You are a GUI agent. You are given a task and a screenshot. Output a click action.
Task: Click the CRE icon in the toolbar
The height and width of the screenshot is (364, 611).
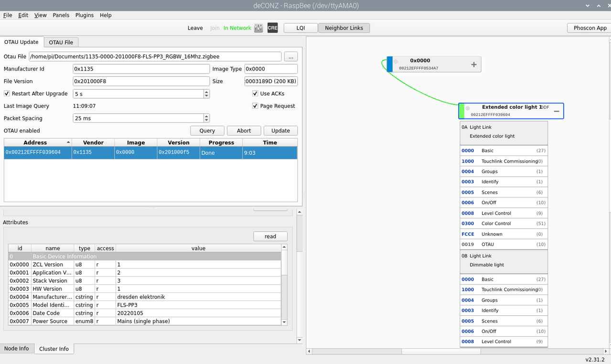point(272,28)
